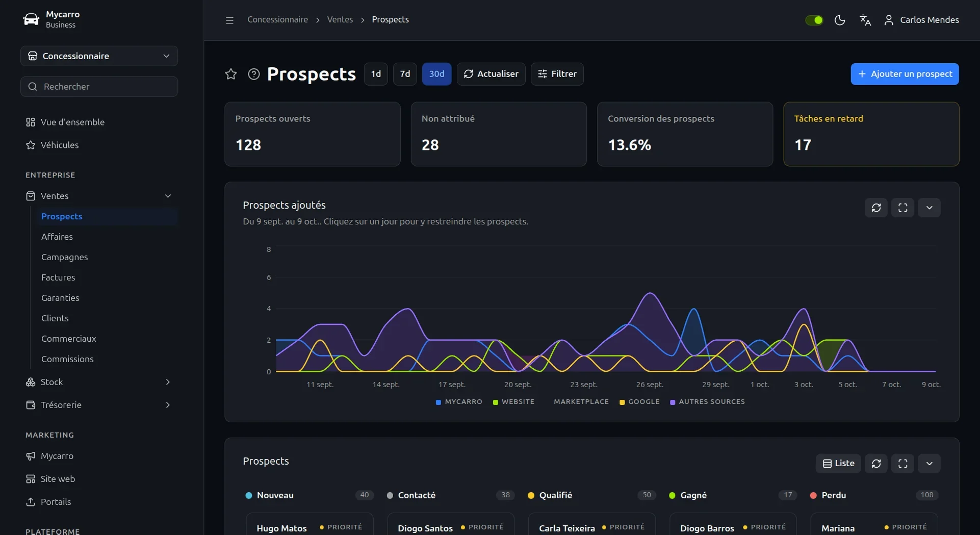This screenshot has width=980, height=535.
Task: Switch to Liste view
Action: tap(838, 464)
